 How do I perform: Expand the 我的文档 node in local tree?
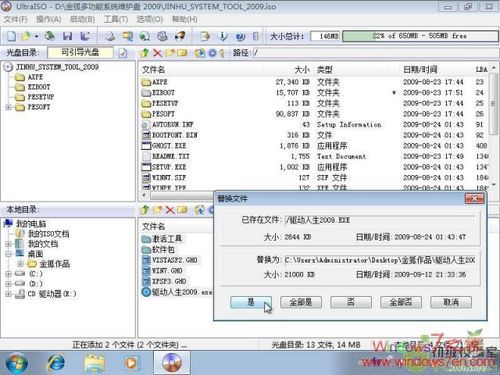click(x=8, y=244)
